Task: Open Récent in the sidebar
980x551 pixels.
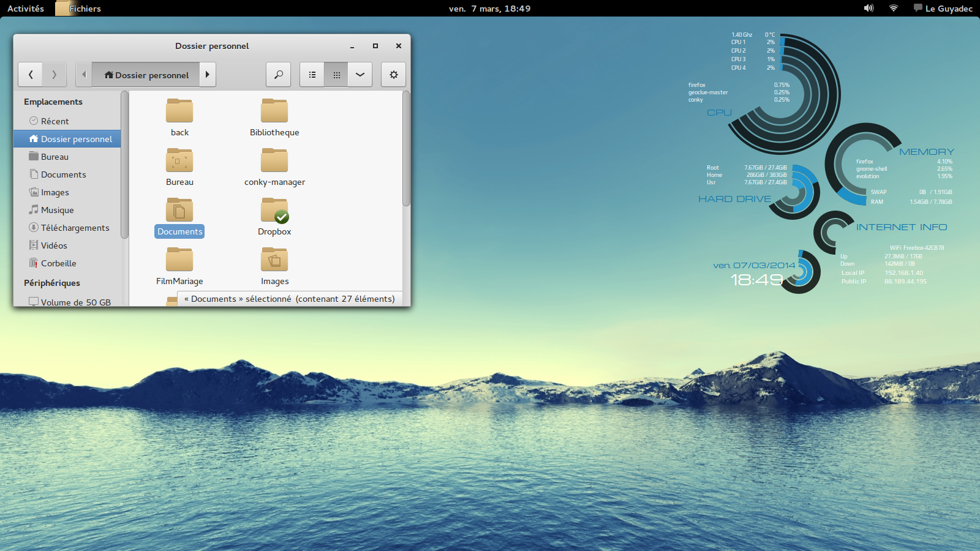Action: coord(55,121)
